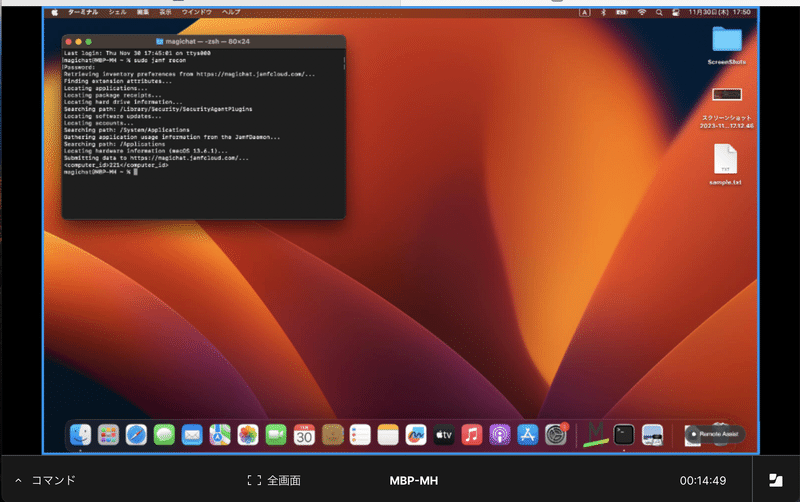The width and height of the screenshot is (800, 502).
Task: Open Wi-Fi menu in menu bar
Action: click(642, 12)
